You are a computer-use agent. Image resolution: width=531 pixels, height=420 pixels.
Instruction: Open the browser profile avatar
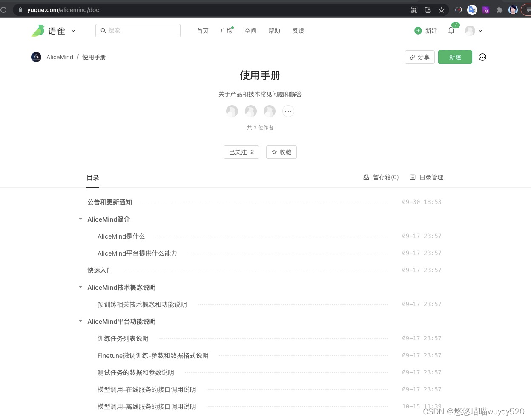pyautogui.click(x=513, y=10)
